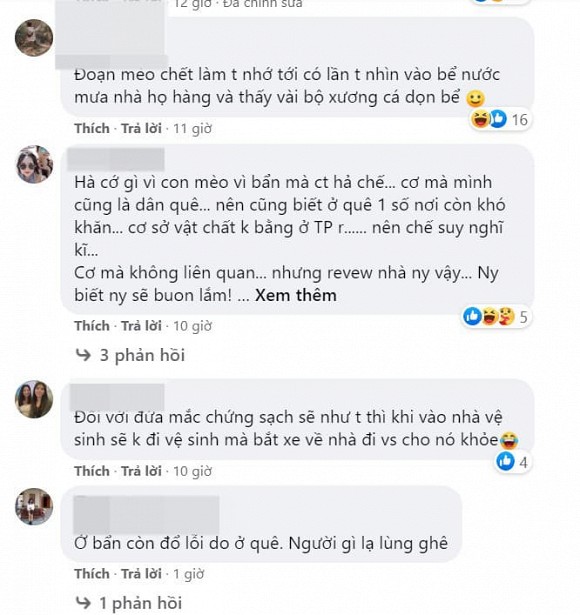Click the like reaction showing 4 likes

coord(512,462)
